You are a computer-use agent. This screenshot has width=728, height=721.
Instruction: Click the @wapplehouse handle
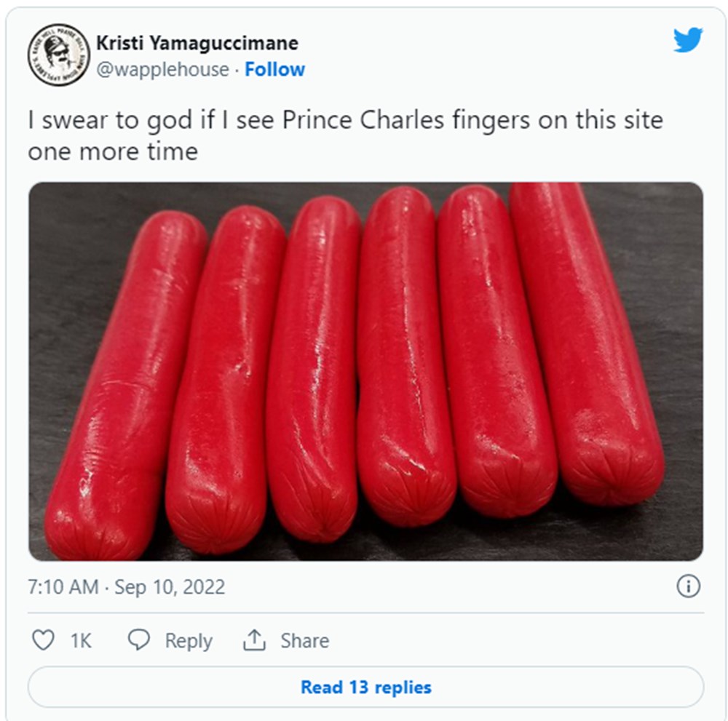163,70
